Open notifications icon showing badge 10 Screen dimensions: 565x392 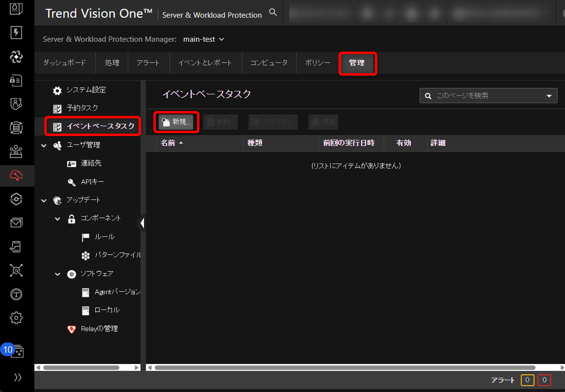[x=16, y=350]
